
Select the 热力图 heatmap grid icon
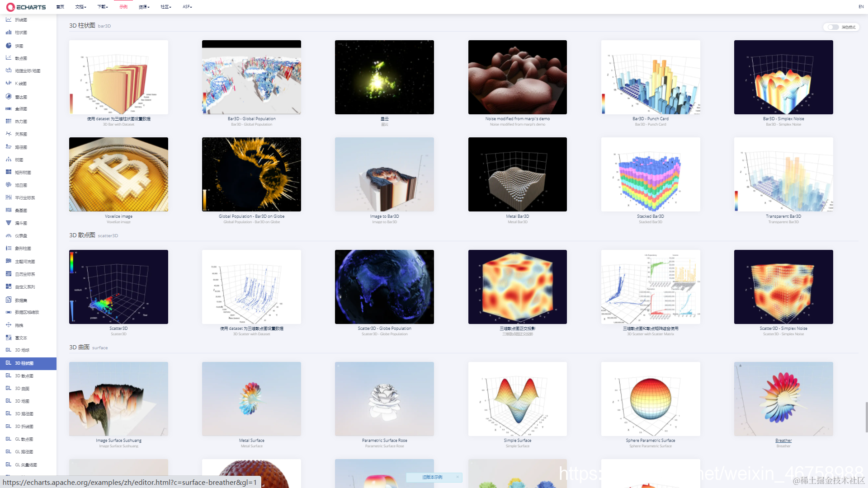point(9,121)
